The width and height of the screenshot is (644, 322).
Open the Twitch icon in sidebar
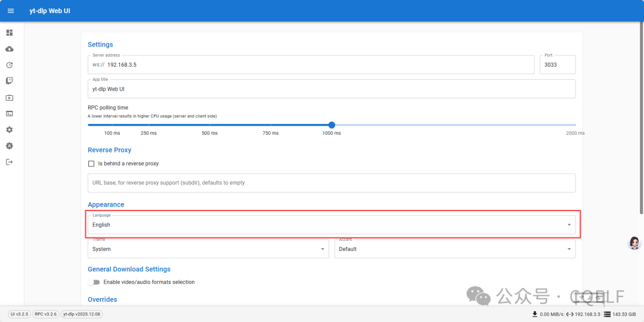click(10, 81)
